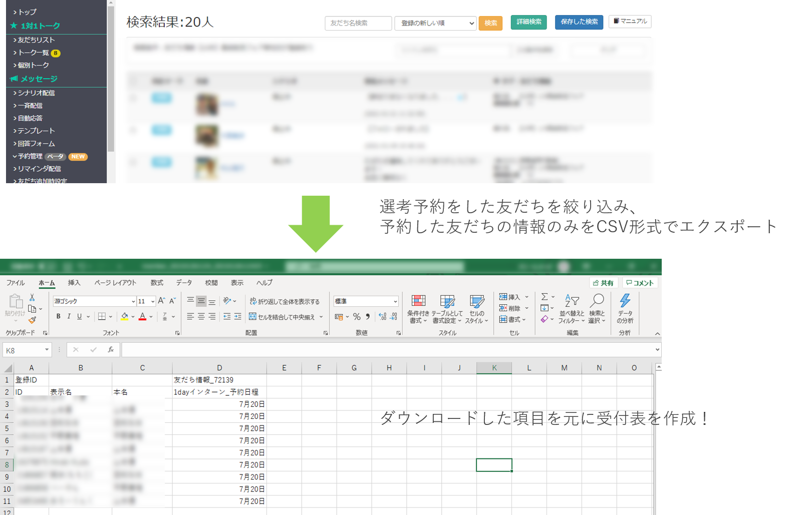Switch to the ページ レイアウト tab

115,283
